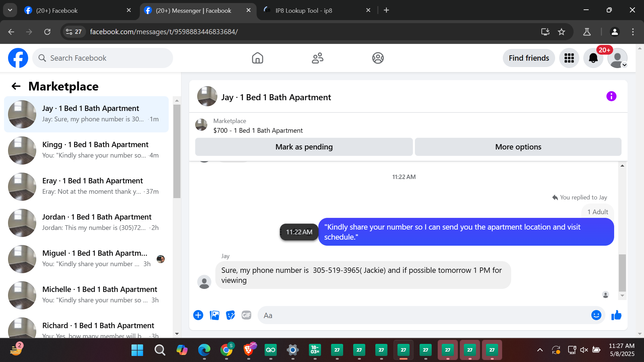Open emoji picker in message box

coord(596,315)
